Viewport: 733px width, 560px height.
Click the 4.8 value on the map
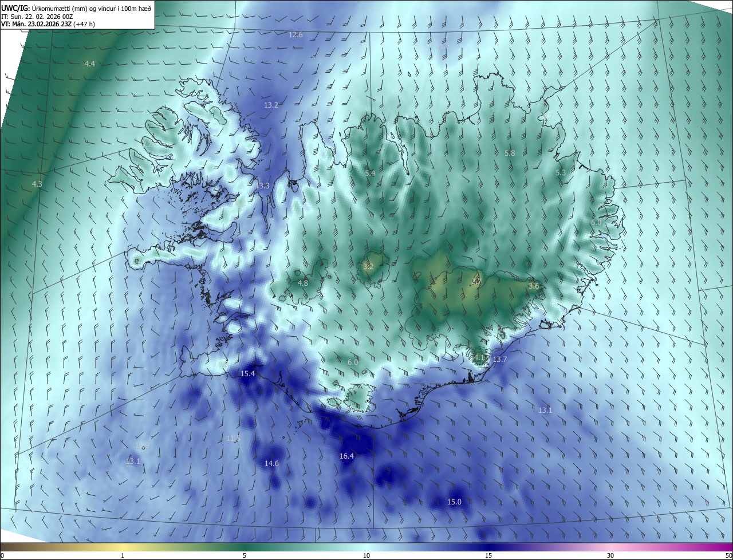pyautogui.click(x=303, y=283)
